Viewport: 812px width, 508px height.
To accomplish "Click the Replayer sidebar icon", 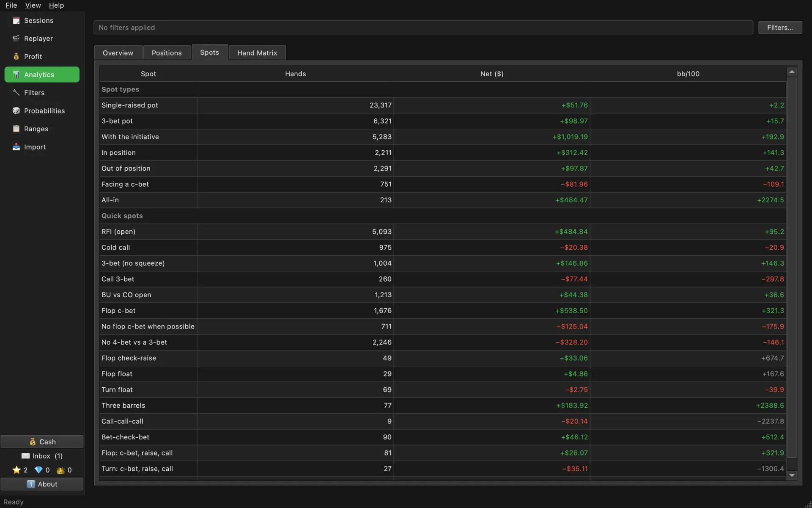I will 16,39.
